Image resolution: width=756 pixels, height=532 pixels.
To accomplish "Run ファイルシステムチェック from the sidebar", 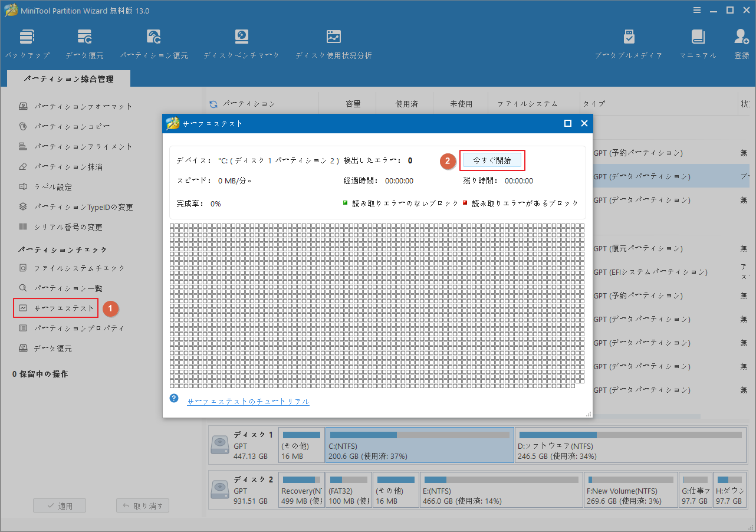I will pyautogui.click(x=72, y=268).
